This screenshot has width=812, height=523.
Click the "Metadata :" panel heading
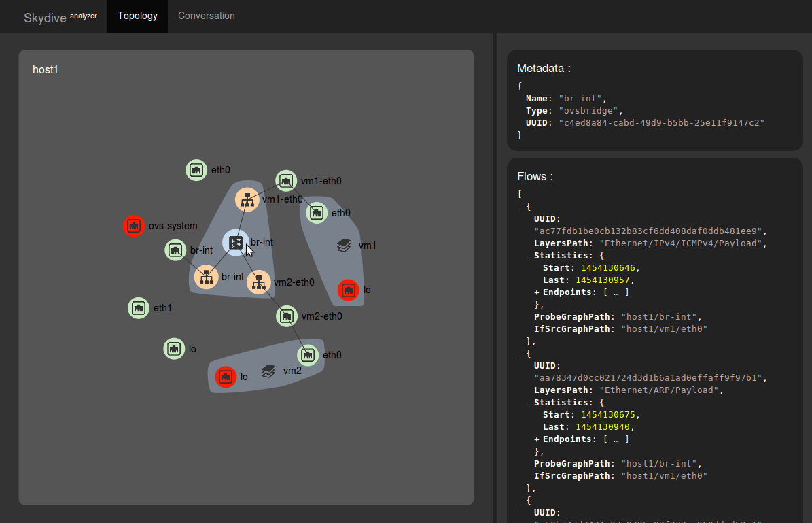[544, 69]
